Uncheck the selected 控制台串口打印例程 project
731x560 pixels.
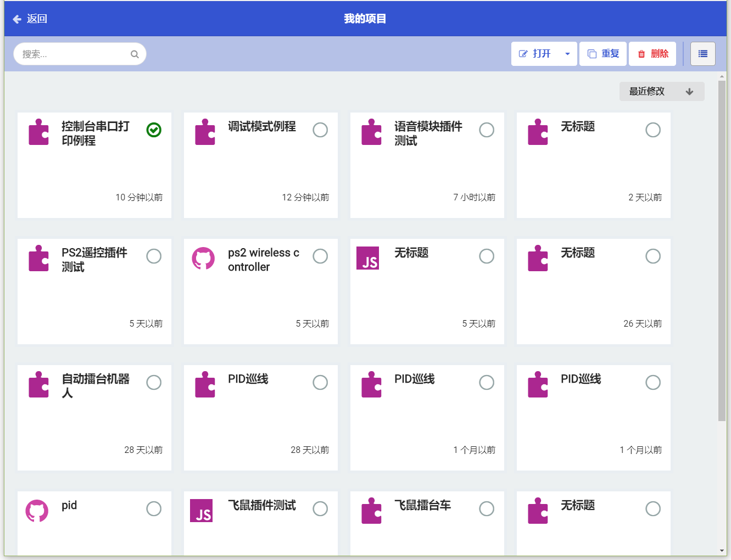click(154, 130)
